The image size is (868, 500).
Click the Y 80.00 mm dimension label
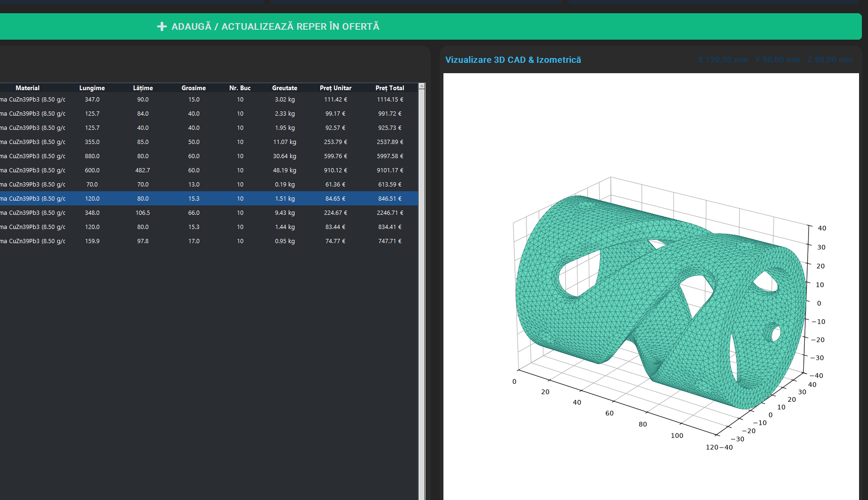777,60
